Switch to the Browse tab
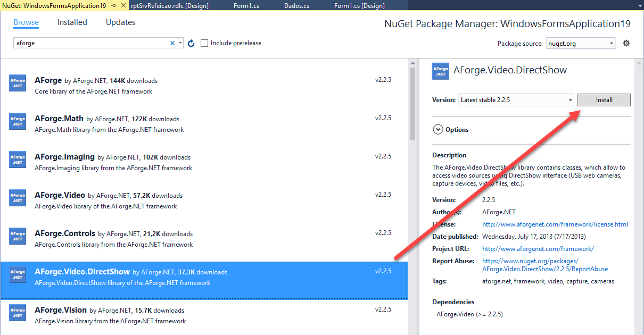 [26, 22]
